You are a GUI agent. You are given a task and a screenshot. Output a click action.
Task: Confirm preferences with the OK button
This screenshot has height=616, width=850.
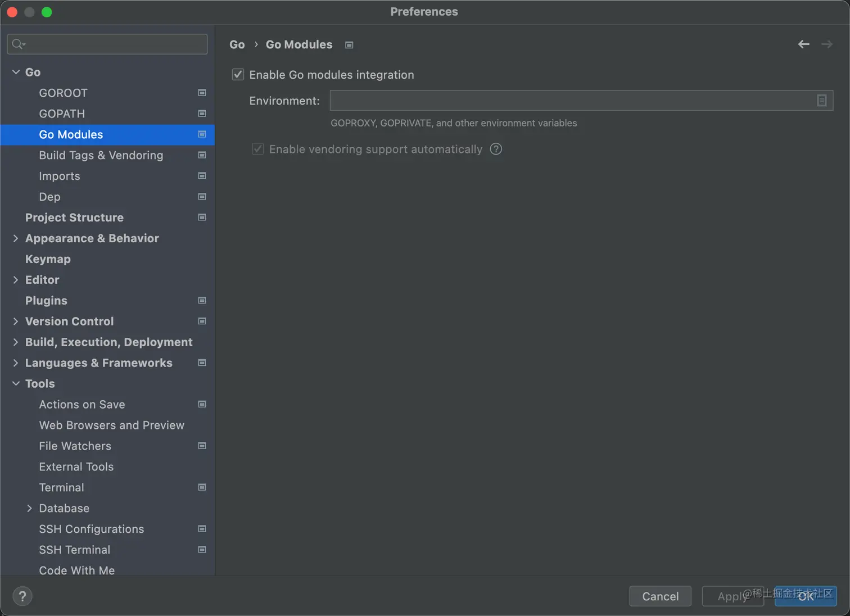pyautogui.click(x=806, y=596)
